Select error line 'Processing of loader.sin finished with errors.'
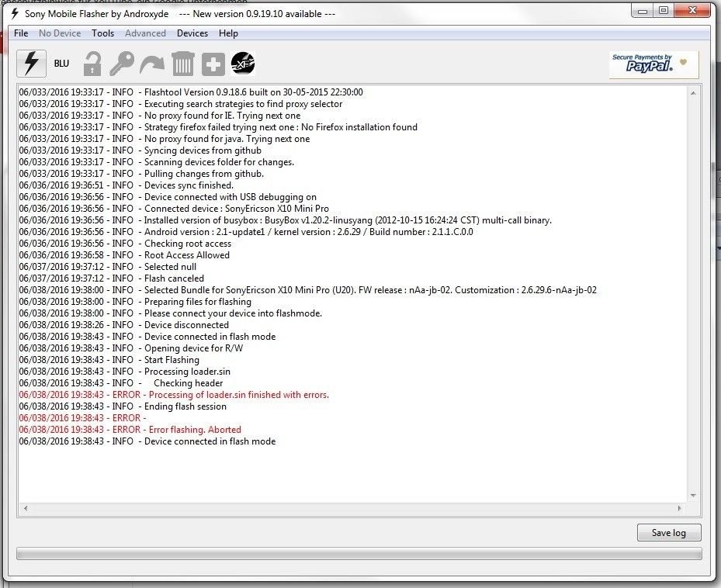The width and height of the screenshot is (721, 588). point(174,394)
